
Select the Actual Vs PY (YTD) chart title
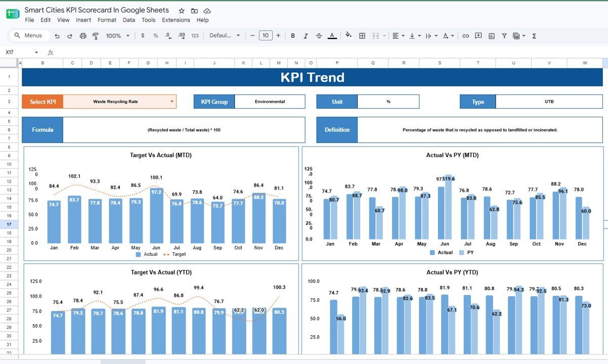[452, 272]
